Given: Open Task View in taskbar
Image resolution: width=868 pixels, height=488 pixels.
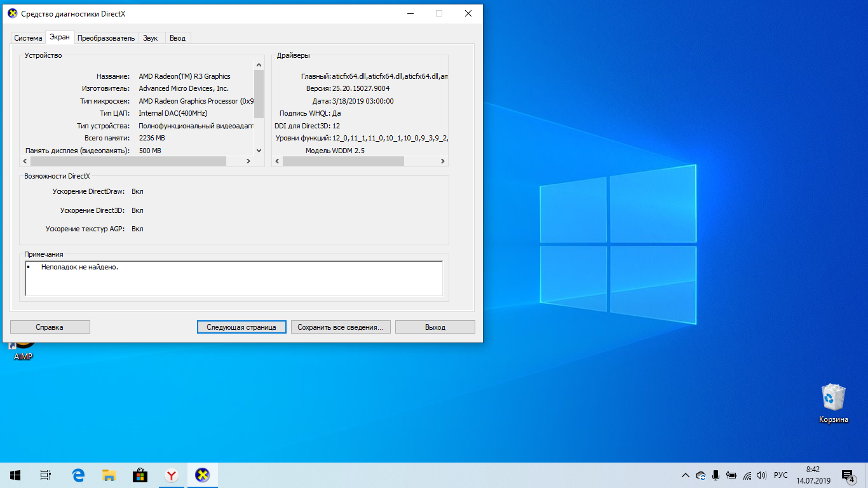Looking at the screenshot, I should click(46, 475).
